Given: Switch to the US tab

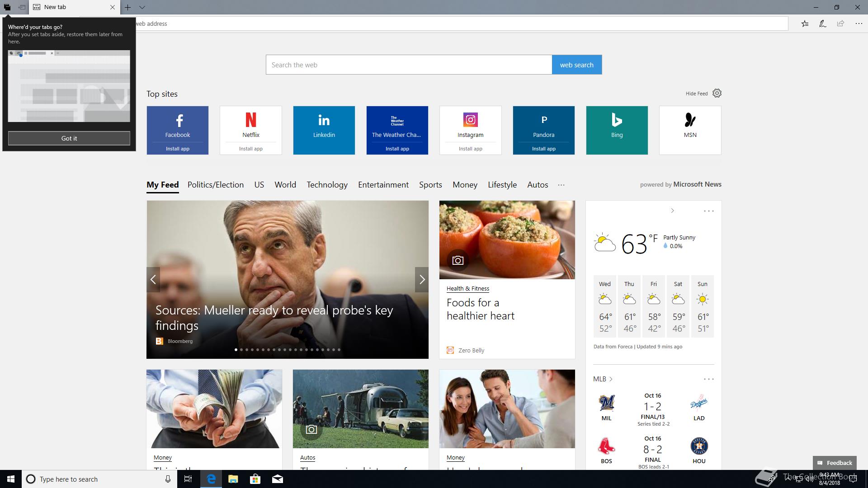Looking at the screenshot, I should coord(259,185).
